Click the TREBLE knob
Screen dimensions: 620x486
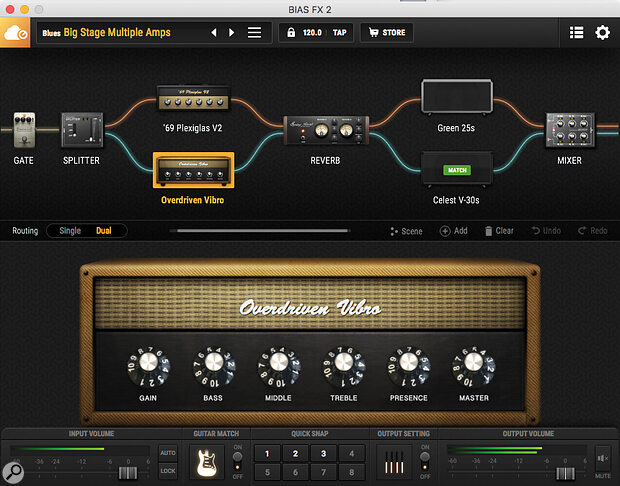[x=344, y=366]
